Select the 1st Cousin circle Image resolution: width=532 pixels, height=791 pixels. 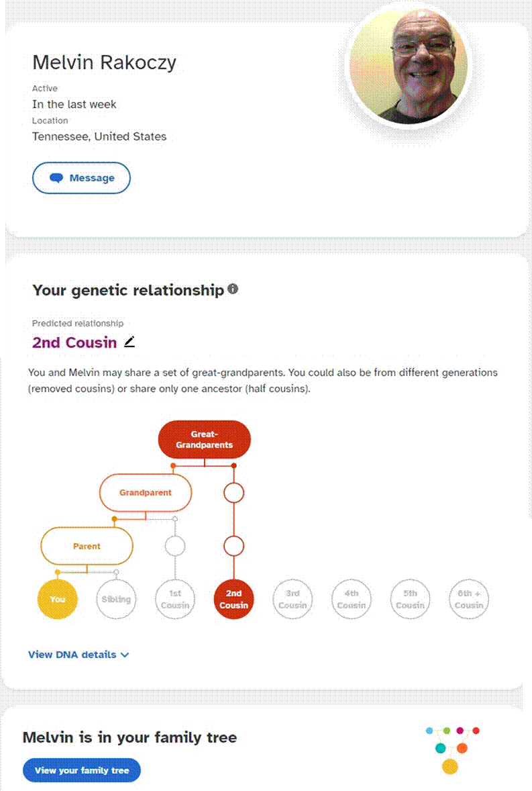tap(175, 600)
